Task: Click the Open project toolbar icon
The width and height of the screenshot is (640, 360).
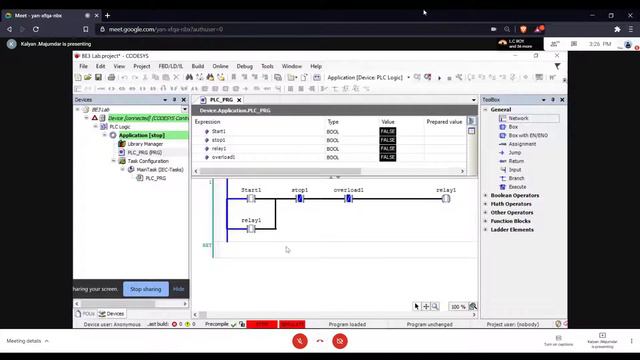Action: (x=88, y=77)
